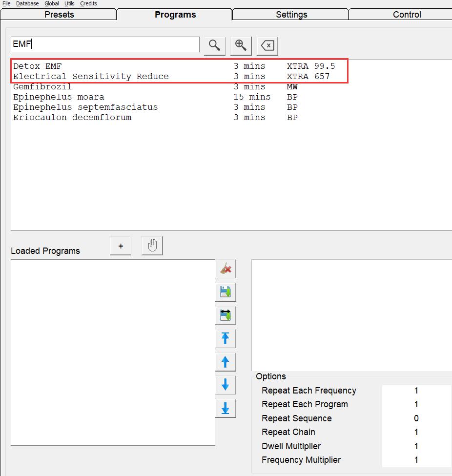The image size is (452, 476).
Task: Select the Detox EMF program
Action: pyautogui.click(x=38, y=66)
